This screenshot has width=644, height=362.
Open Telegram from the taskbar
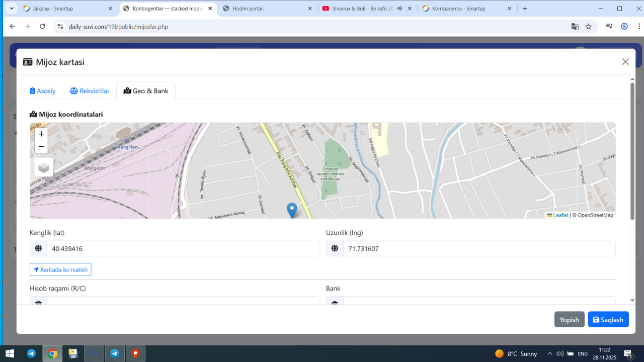(31, 353)
